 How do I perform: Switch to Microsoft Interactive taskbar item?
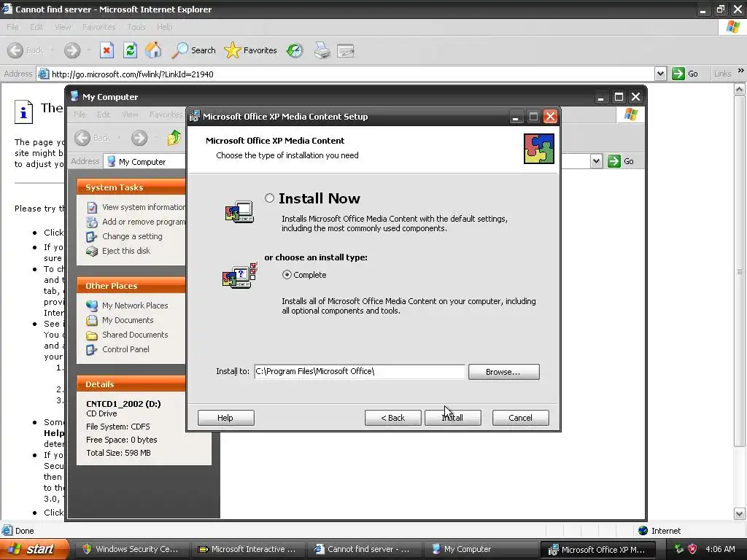point(247,549)
